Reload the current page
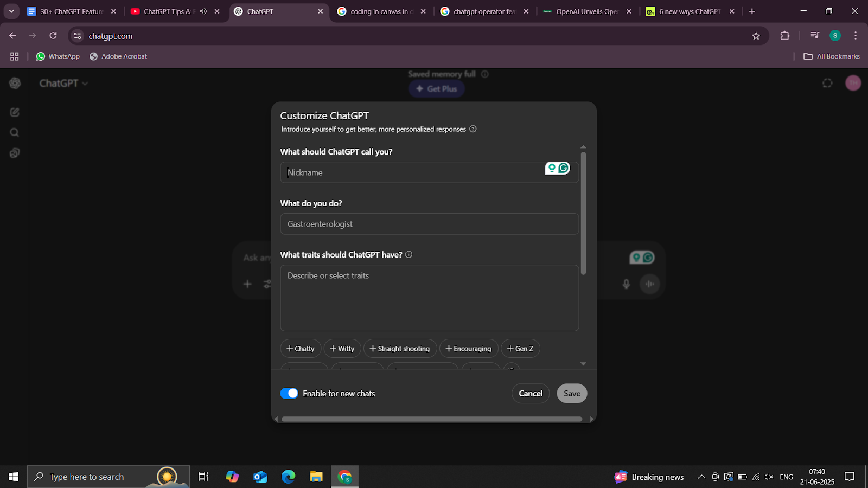This screenshot has height=488, width=868. pos(53,36)
